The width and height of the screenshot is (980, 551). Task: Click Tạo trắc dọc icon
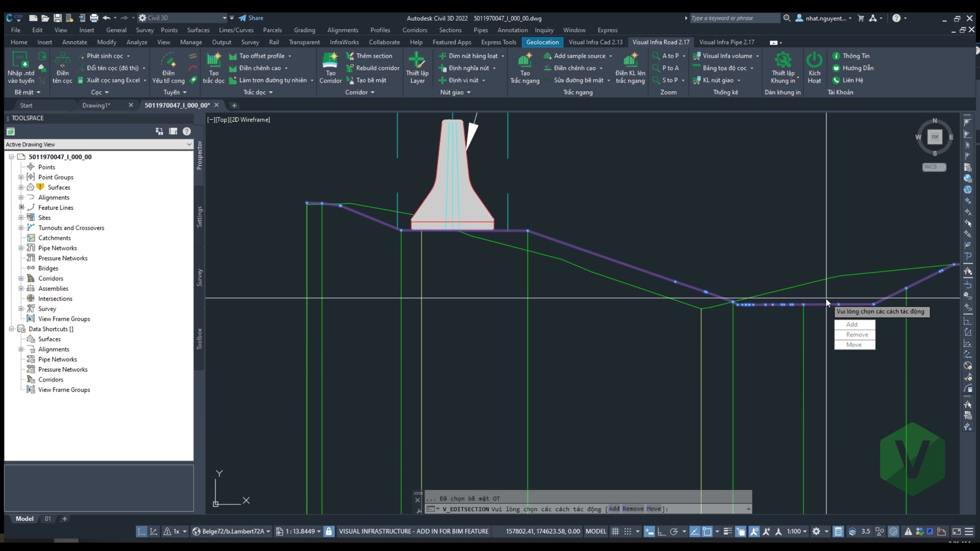(x=213, y=67)
